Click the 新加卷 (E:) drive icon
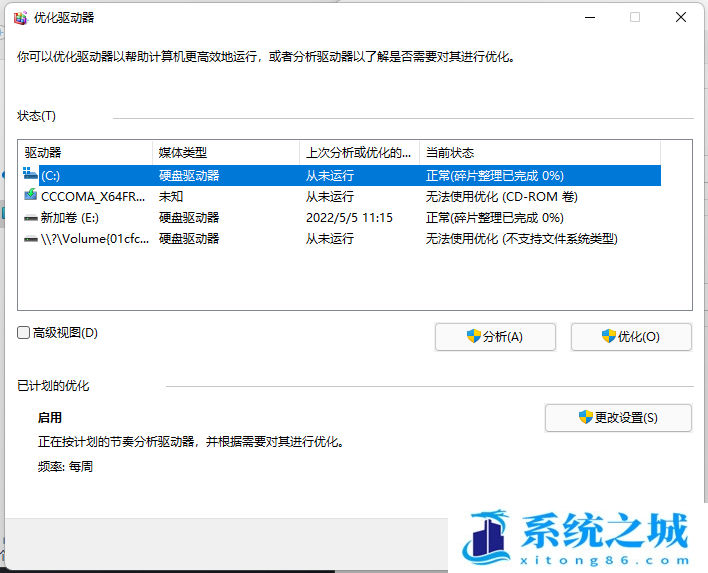 click(31, 217)
